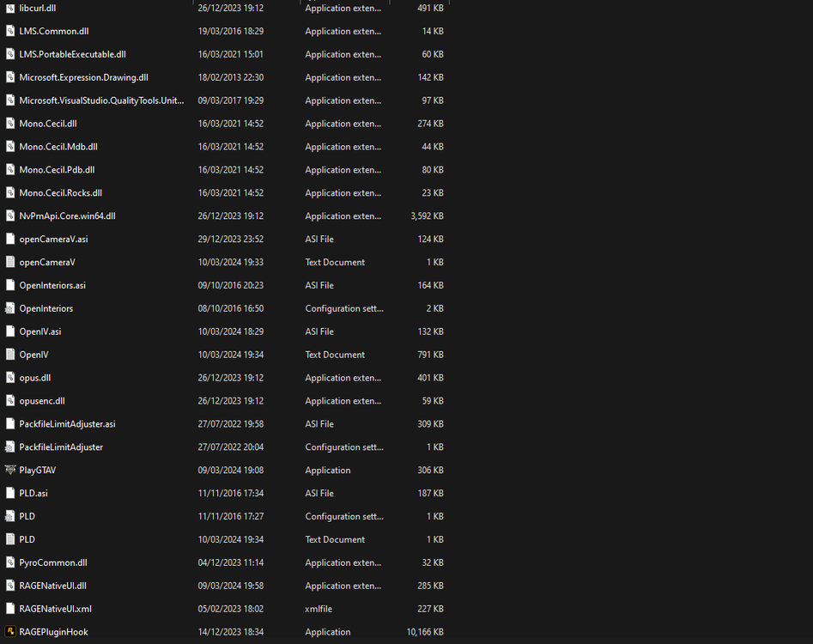The height and width of the screenshot is (644, 813).
Task: Click the opus.dll file icon
Action: pos(9,378)
